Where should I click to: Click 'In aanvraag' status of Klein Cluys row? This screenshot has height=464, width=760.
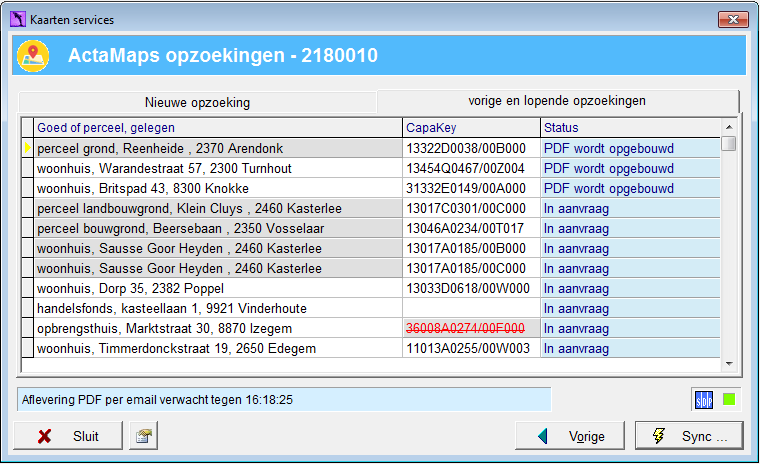[631, 208]
